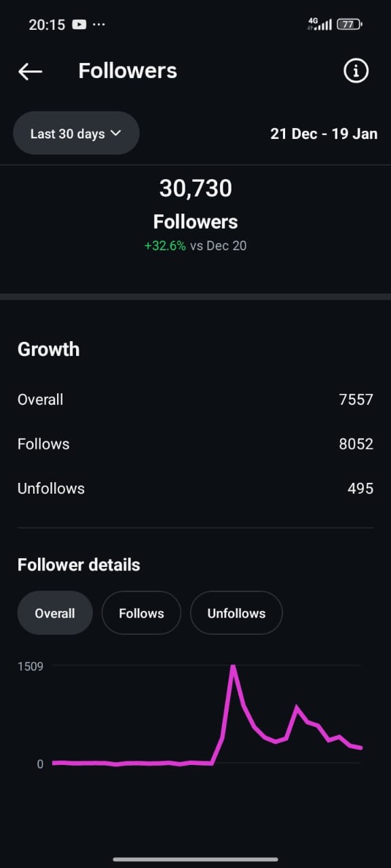391x868 pixels.
Task: Tap the 4G signal strength icon
Action: (x=319, y=24)
